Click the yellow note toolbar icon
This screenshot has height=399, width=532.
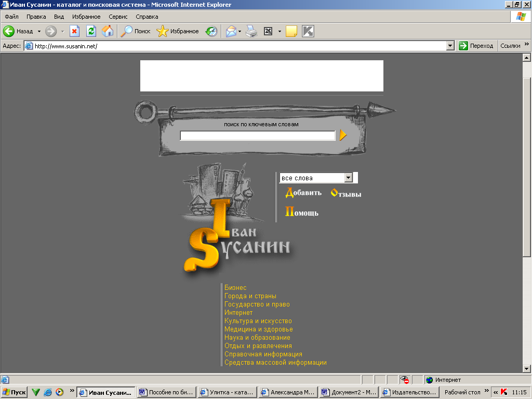291,31
